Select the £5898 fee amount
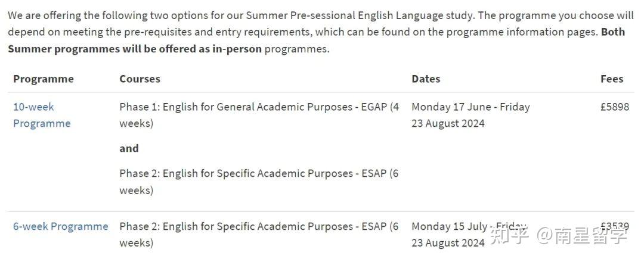The height and width of the screenshot is (262, 644). pos(614,107)
